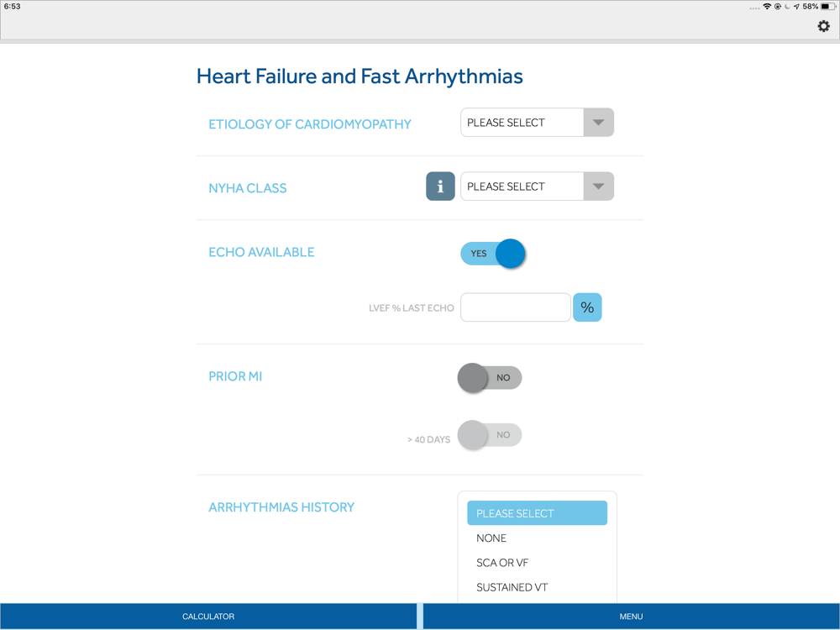
Task: Click the LVEF % last echo field
Action: pos(516,307)
